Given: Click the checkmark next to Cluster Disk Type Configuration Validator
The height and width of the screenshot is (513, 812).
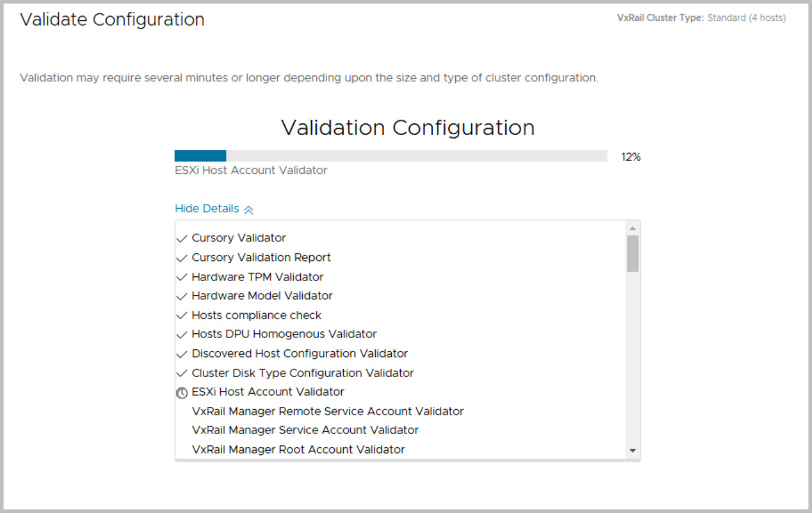Looking at the screenshot, I should [182, 374].
